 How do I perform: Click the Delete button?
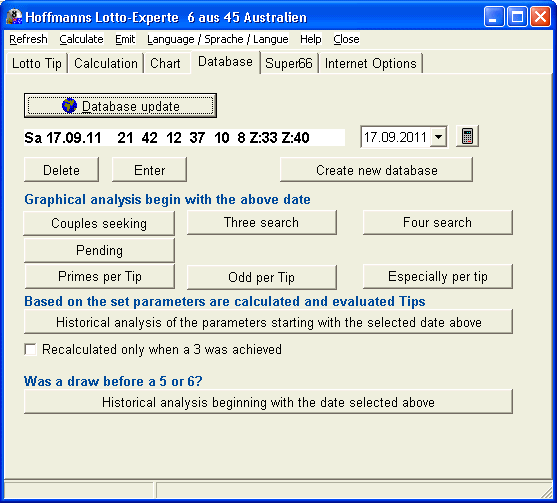[x=61, y=170]
